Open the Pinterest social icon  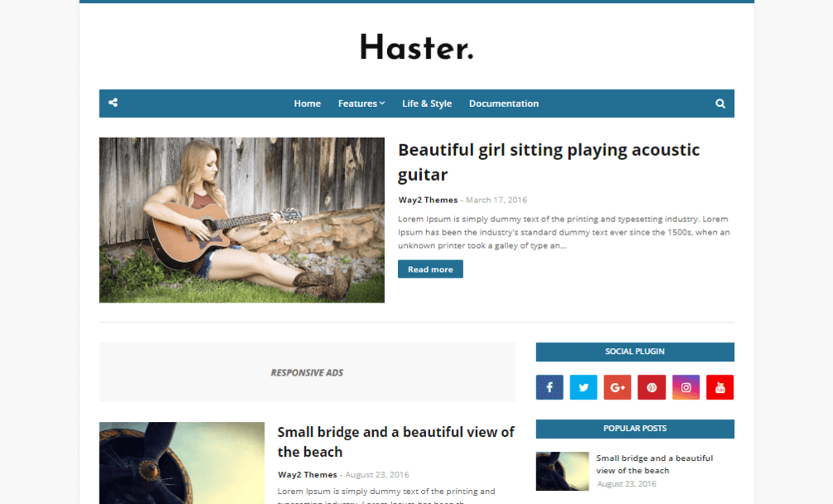point(651,387)
